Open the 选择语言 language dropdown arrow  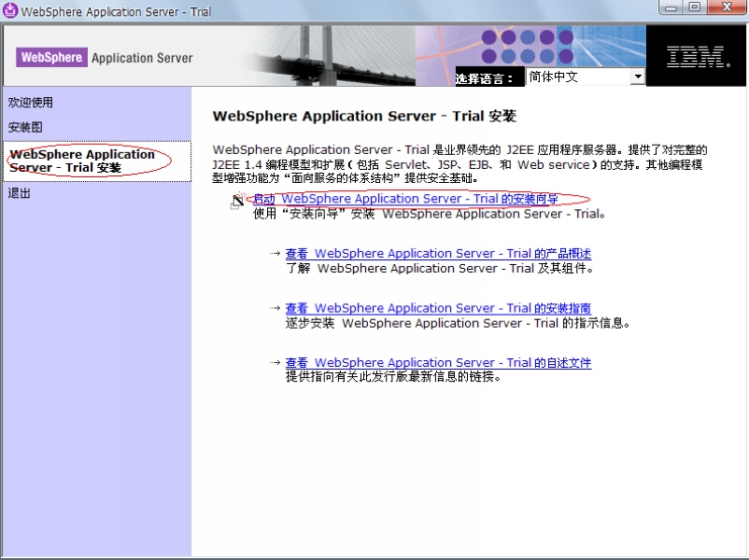[x=638, y=77]
